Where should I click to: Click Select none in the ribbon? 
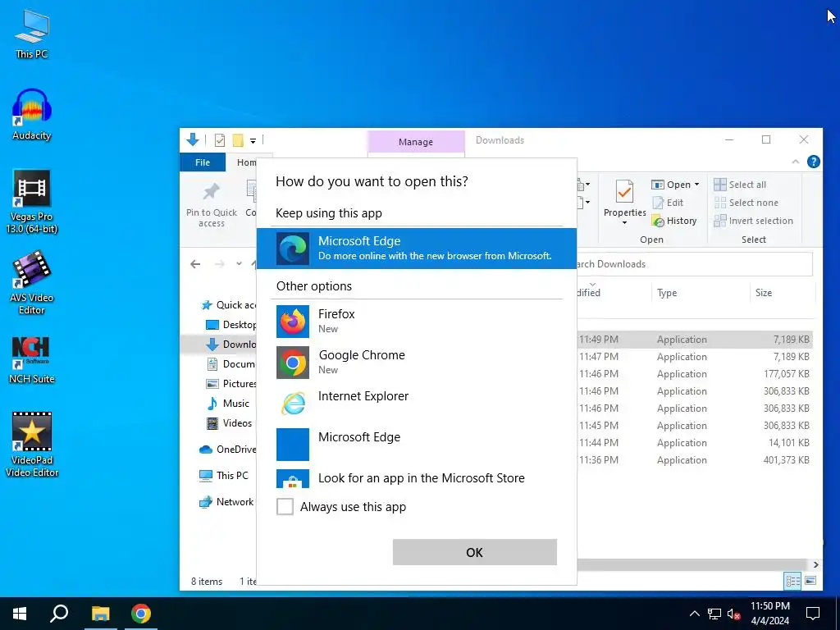[746, 203]
